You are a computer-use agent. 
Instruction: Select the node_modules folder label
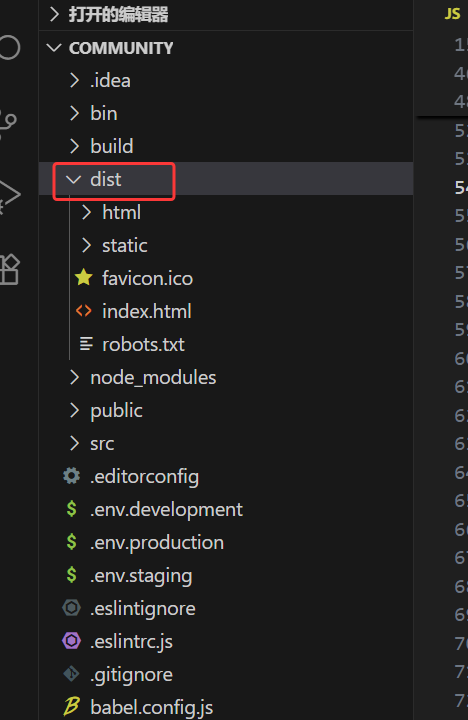153,378
